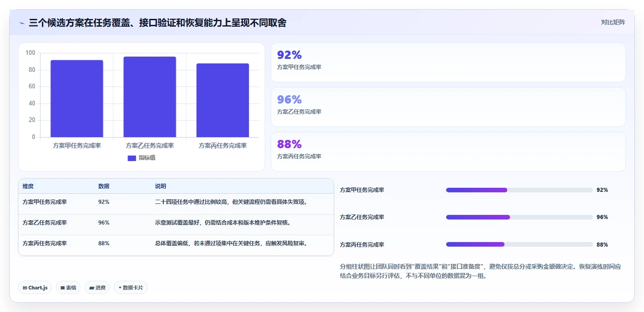Click the 数据卡片 tag chip

coord(131,288)
